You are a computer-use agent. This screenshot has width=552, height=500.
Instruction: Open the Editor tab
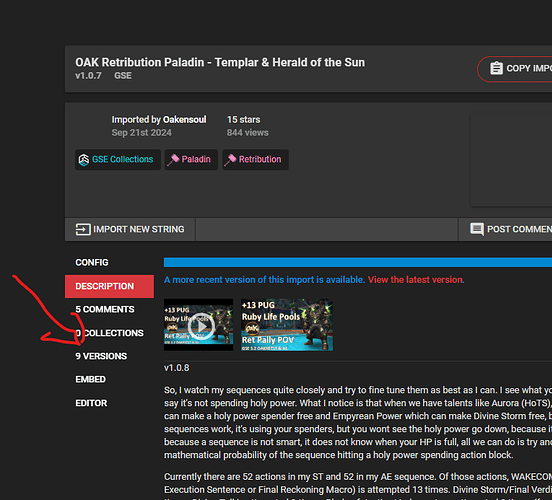pyautogui.click(x=91, y=403)
